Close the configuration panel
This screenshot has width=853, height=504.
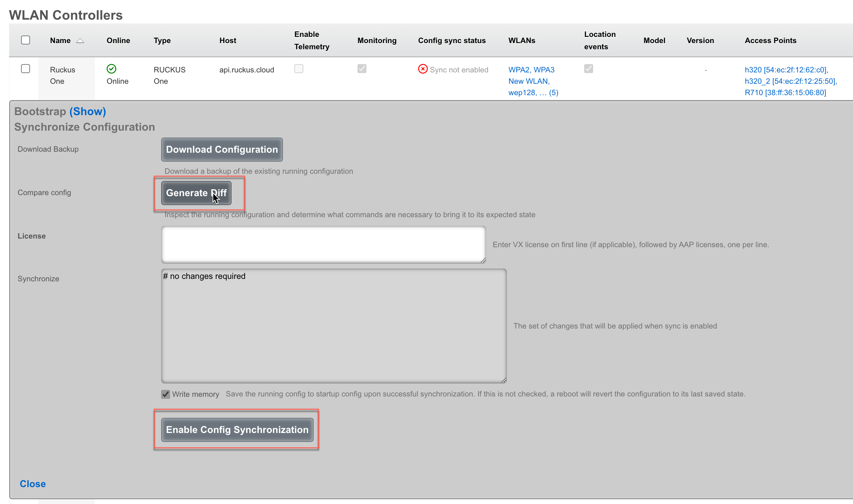(33, 484)
